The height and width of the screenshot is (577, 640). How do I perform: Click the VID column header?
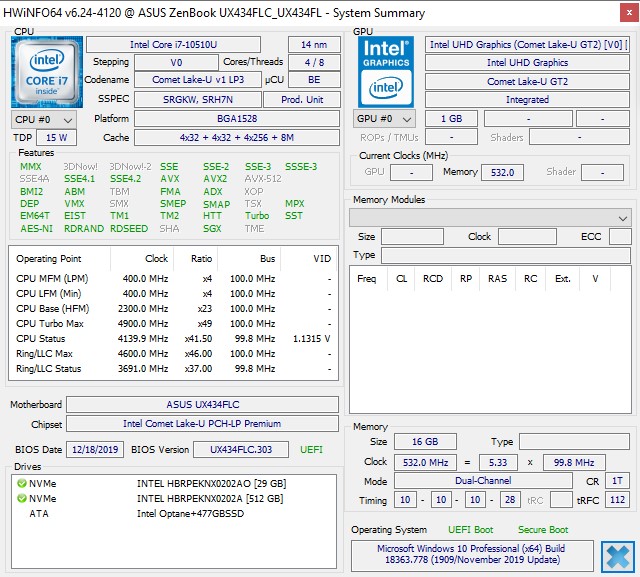click(309, 259)
